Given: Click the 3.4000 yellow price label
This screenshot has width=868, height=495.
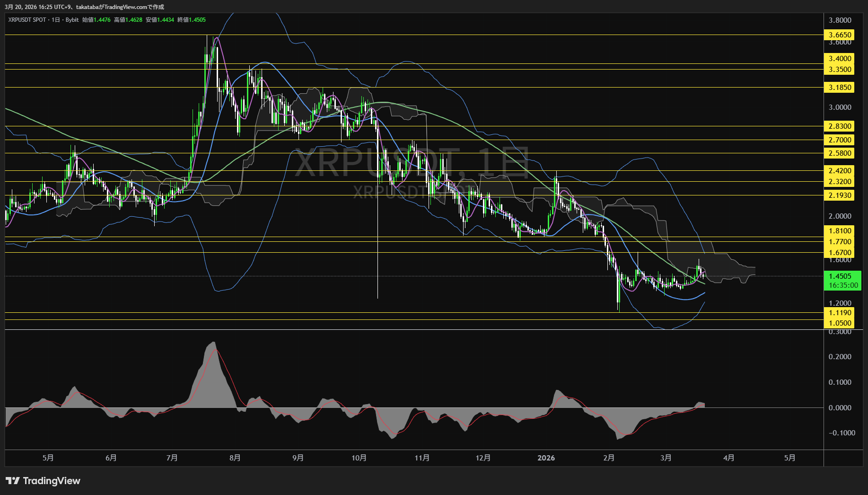Looking at the screenshot, I should [x=840, y=59].
